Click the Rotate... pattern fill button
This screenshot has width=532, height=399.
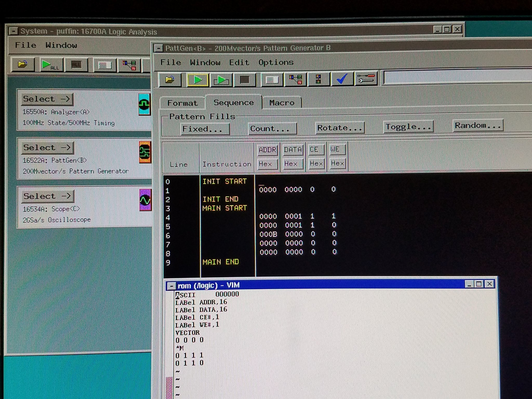tap(340, 128)
